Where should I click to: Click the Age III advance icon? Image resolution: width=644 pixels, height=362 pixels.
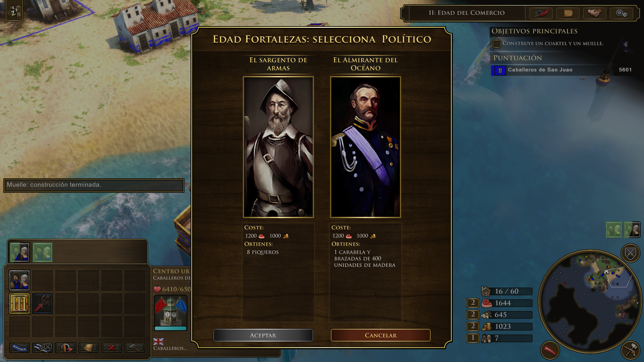click(19, 303)
